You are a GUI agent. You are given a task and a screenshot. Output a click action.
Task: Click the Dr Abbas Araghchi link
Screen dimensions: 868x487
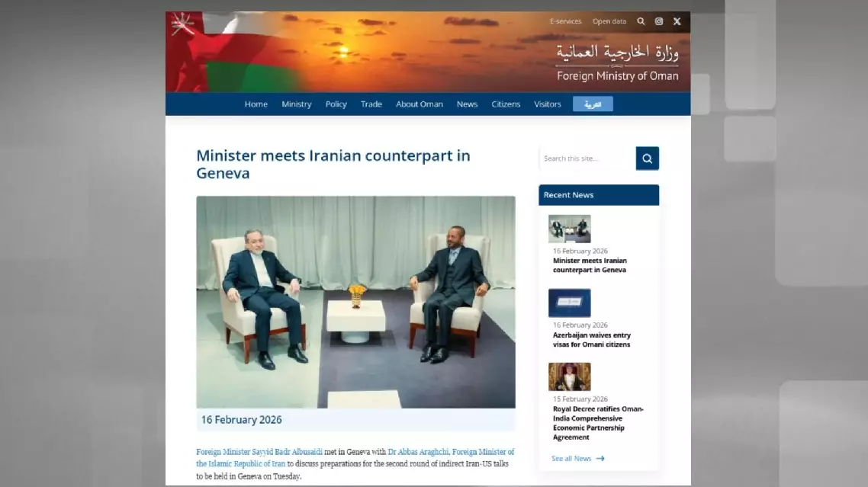point(418,452)
